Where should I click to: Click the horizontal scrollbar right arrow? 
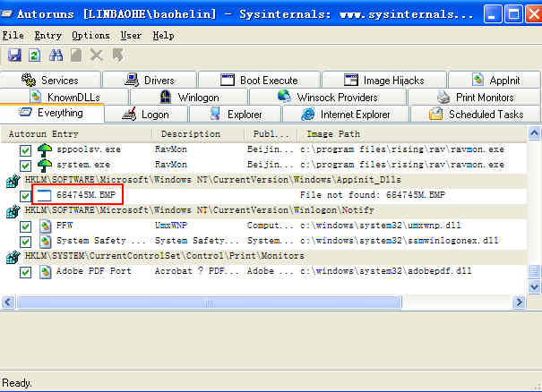click(x=519, y=303)
